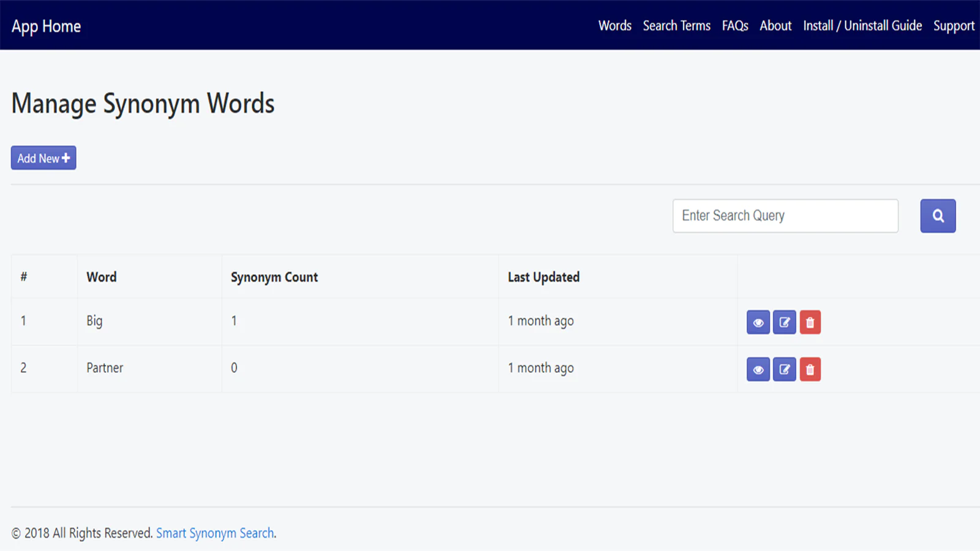View synonyms for the word Big
The image size is (980, 551).
coord(758,323)
